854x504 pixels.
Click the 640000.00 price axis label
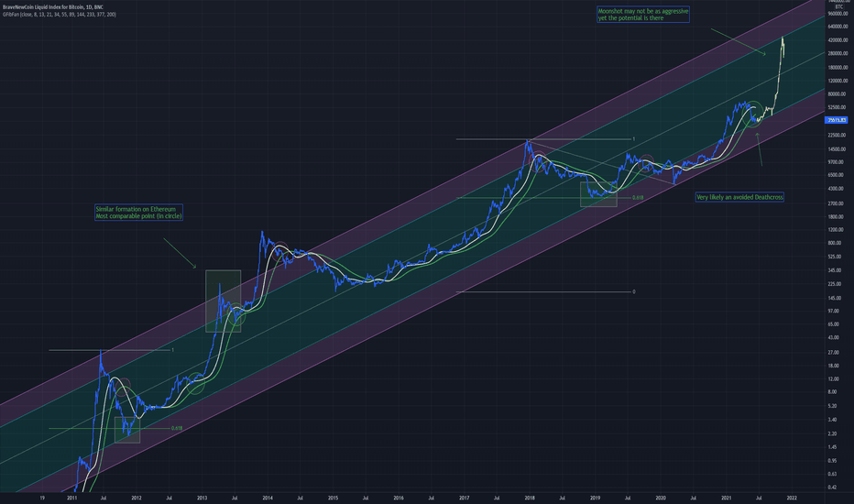point(838,27)
